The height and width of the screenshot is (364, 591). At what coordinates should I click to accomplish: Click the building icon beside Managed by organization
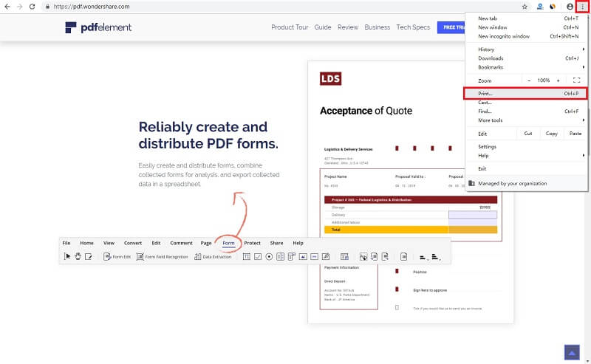[x=471, y=183]
